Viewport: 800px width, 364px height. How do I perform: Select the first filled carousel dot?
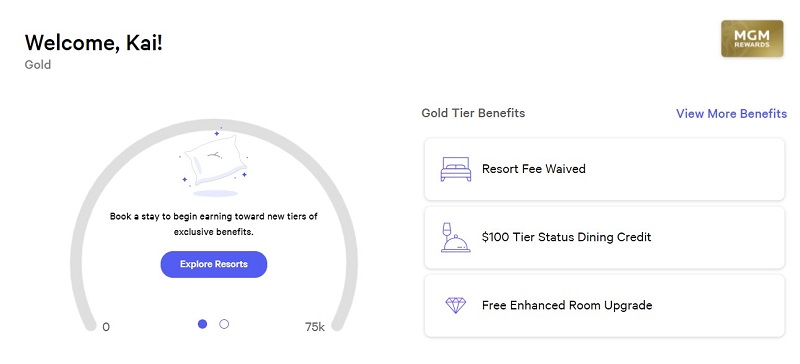(x=203, y=324)
